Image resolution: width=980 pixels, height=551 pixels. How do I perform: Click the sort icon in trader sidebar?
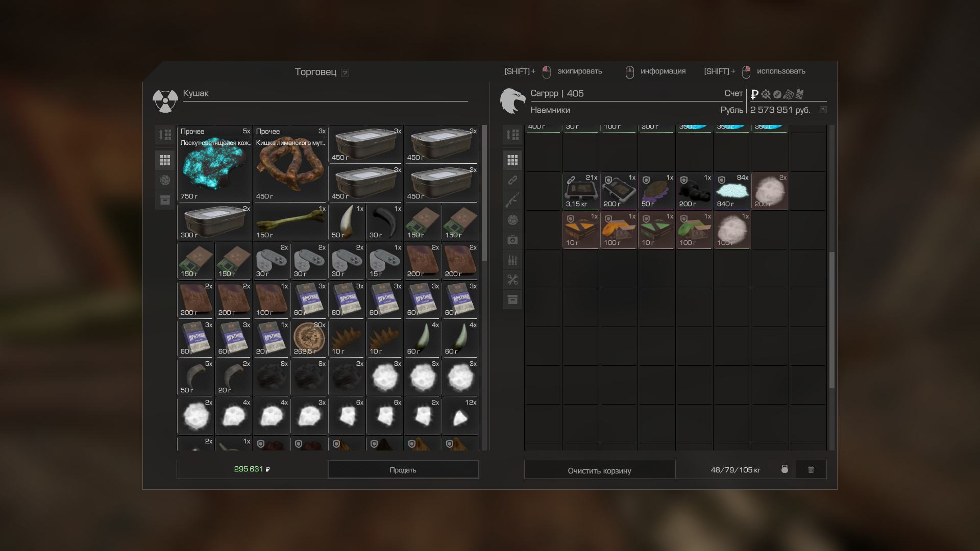coord(165,135)
